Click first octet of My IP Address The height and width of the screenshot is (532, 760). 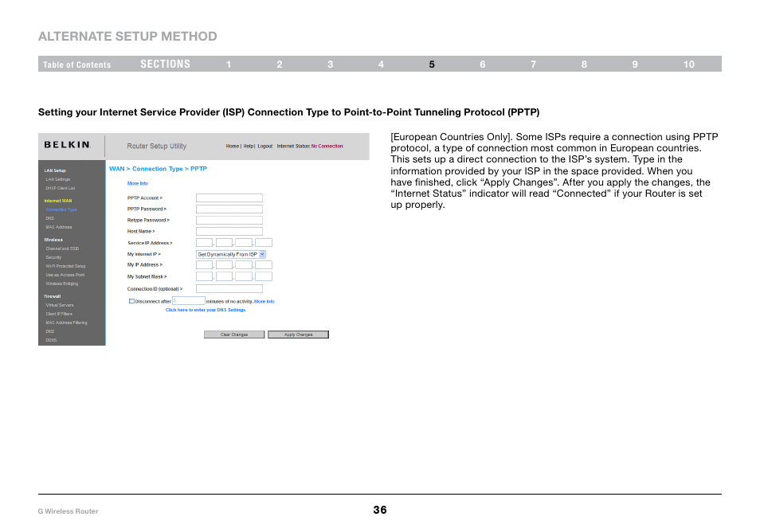[204, 265]
